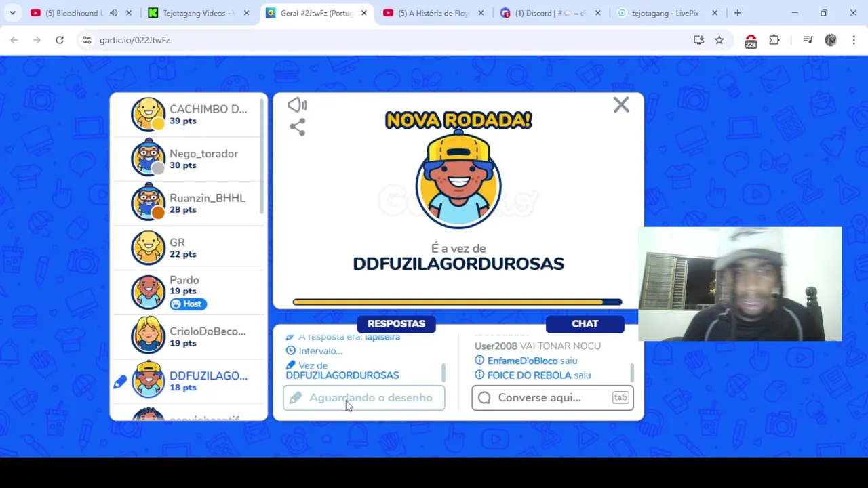Viewport: 868px width, 488px height.
Task: Open the red extension icon with 224 badge
Action: pos(751,41)
